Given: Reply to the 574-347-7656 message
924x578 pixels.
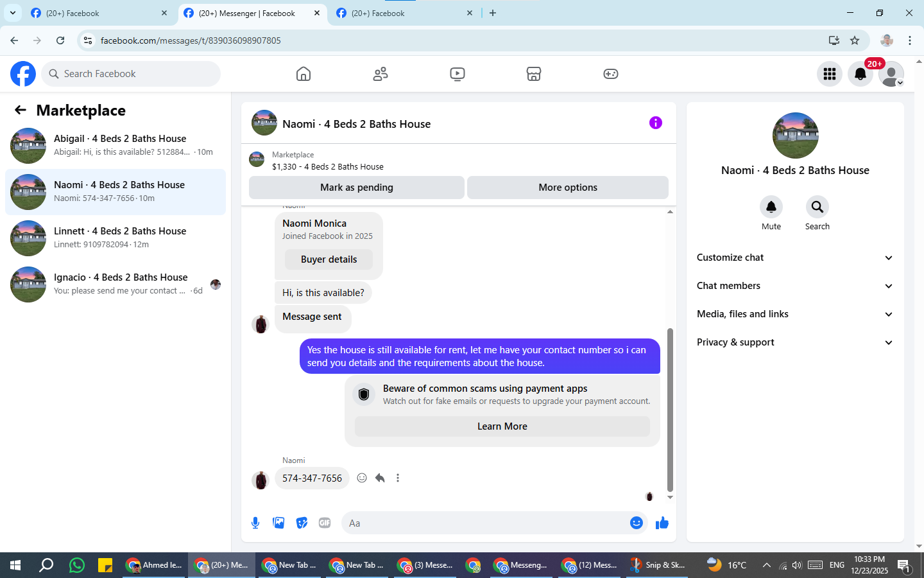Looking at the screenshot, I should pos(380,478).
